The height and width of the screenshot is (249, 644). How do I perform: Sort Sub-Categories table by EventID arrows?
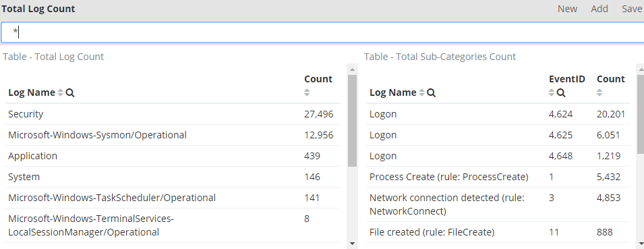552,93
